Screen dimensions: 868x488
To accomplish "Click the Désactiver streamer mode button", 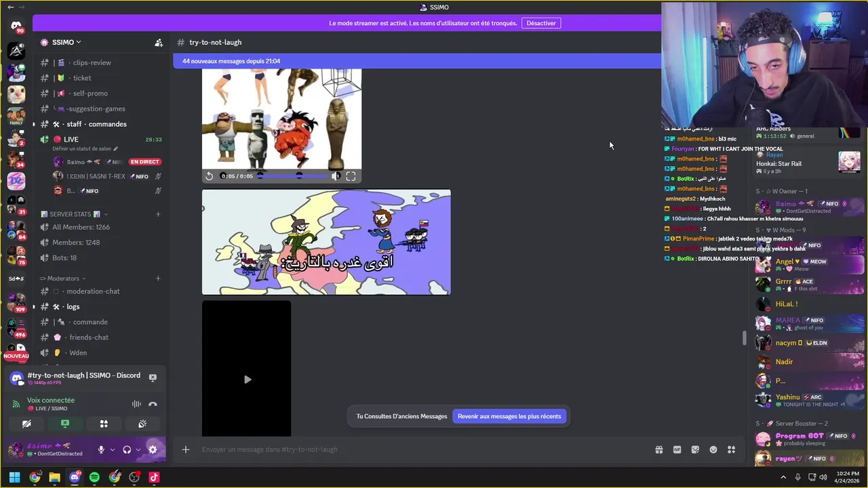I will point(541,23).
